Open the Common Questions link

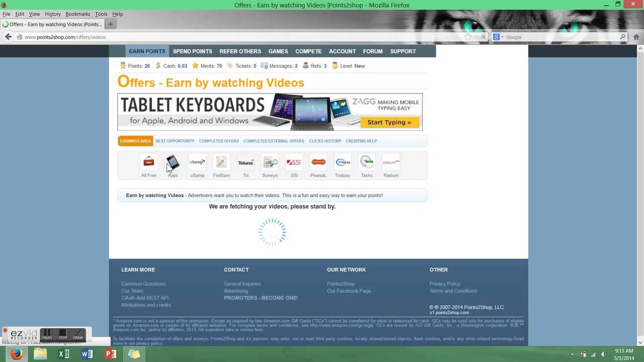click(143, 284)
